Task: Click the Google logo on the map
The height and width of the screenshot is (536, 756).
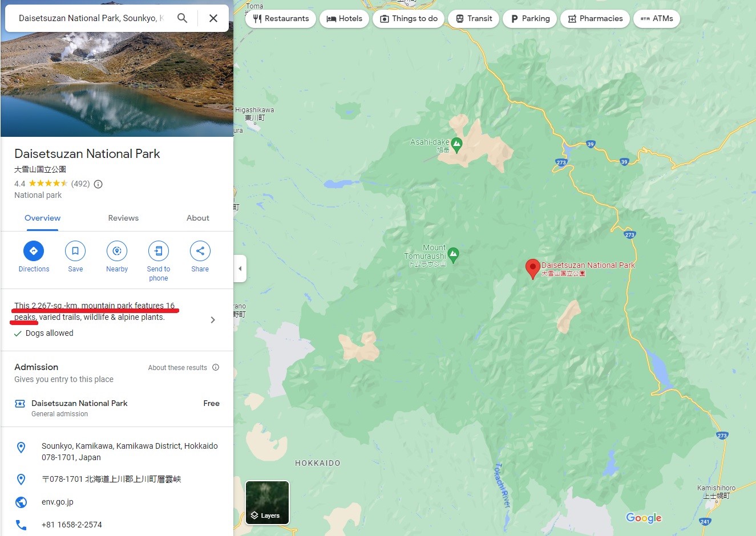Action: 644,518
